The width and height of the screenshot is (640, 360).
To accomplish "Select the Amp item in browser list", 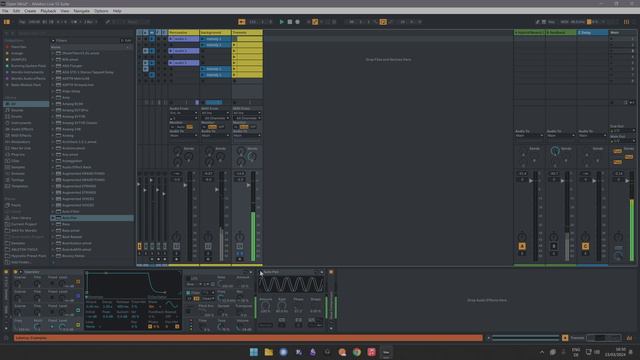I will click(x=66, y=98).
